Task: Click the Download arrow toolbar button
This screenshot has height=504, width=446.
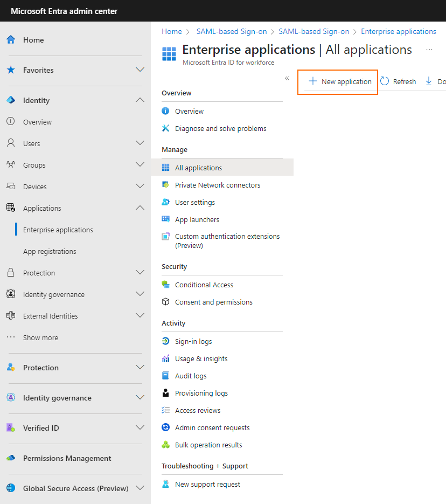Action: pos(429,81)
